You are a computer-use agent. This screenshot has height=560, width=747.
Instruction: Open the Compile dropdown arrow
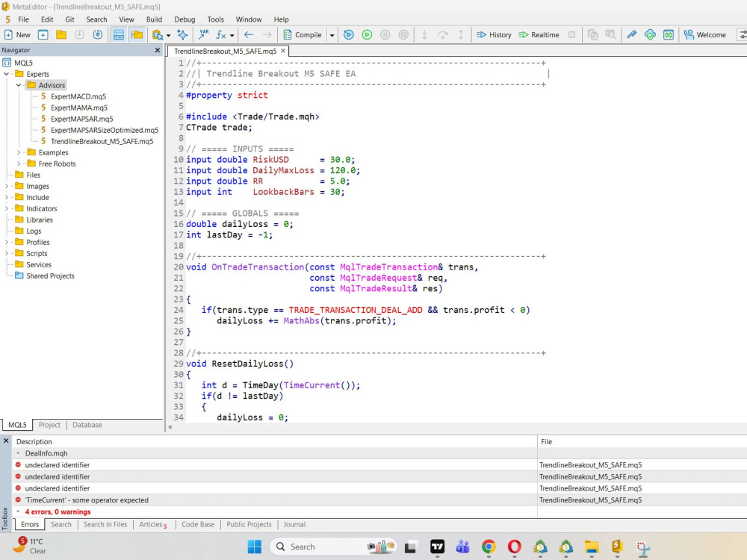pyautogui.click(x=332, y=35)
